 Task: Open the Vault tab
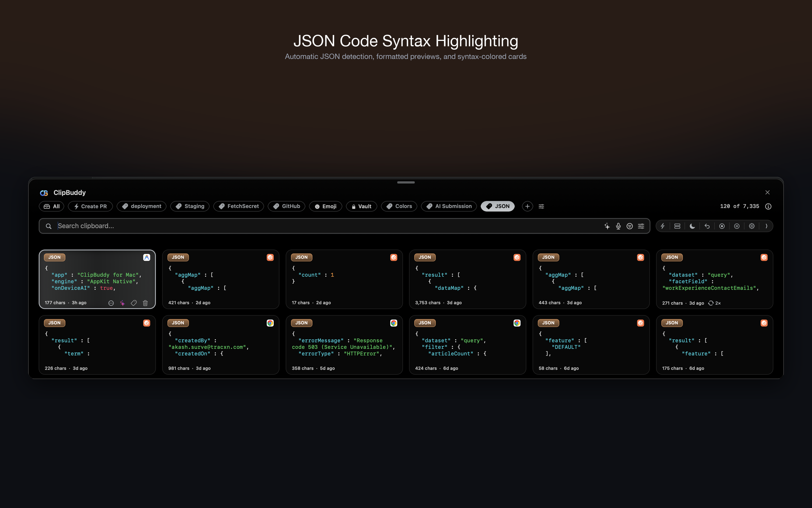[x=361, y=206]
